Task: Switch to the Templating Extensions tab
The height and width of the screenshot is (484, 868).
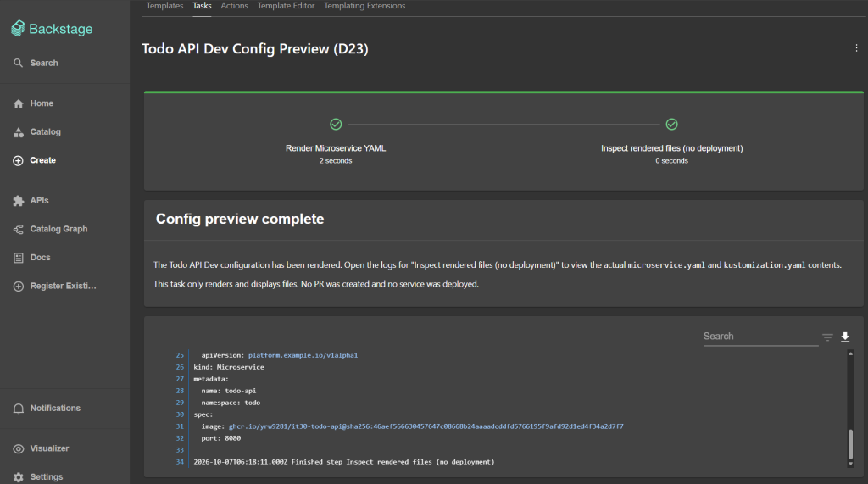Action: pyautogui.click(x=364, y=6)
